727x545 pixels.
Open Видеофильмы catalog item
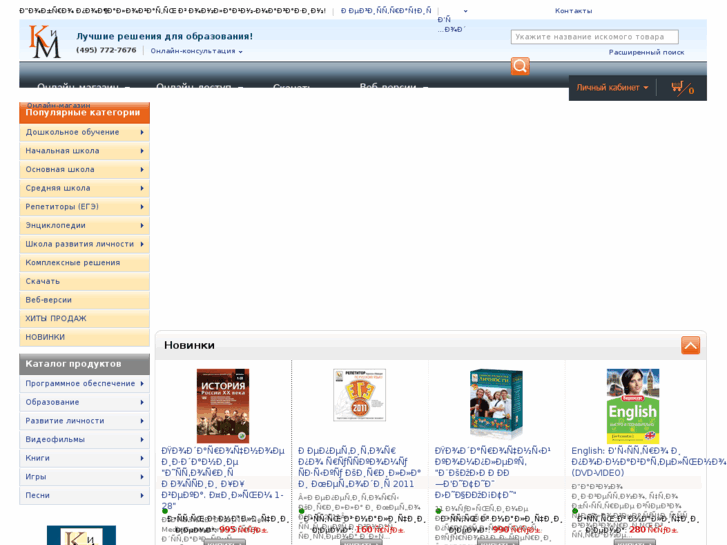(84, 439)
